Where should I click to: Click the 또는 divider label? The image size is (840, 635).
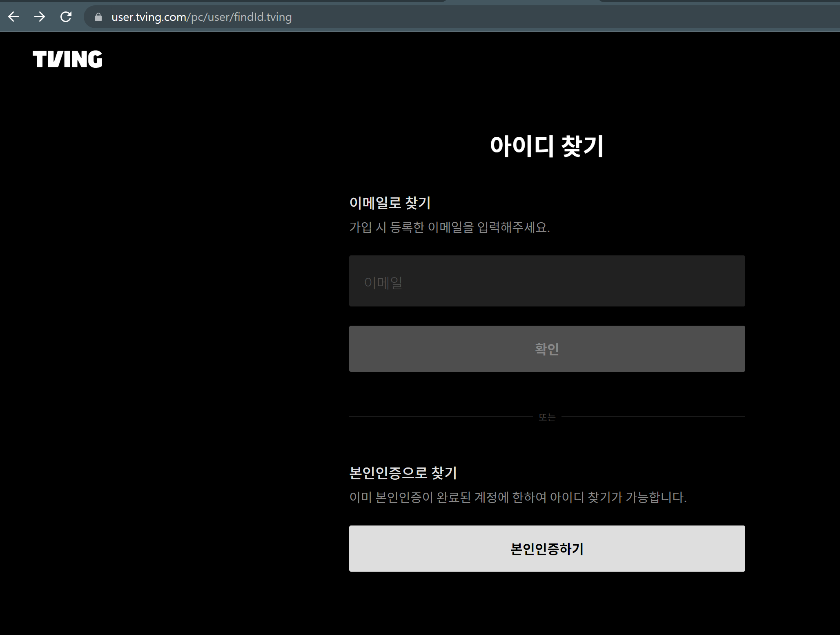[x=547, y=417]
